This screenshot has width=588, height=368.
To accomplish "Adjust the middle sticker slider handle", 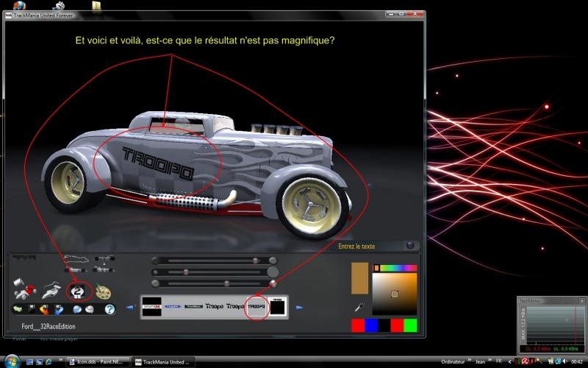I will click(186, 272).
